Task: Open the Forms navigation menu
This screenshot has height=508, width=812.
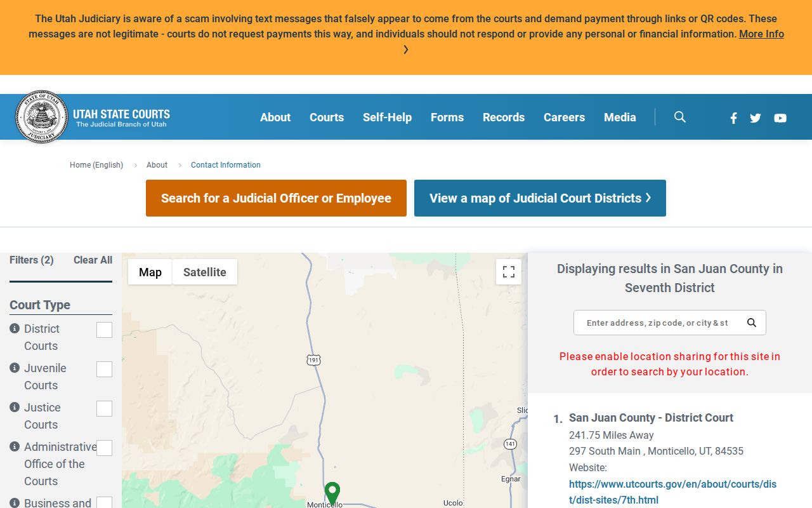Action: click(x=447, y=117)
